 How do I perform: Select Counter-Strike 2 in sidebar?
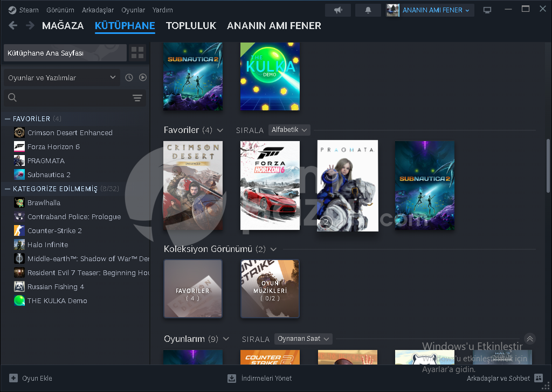pos(54,231)
